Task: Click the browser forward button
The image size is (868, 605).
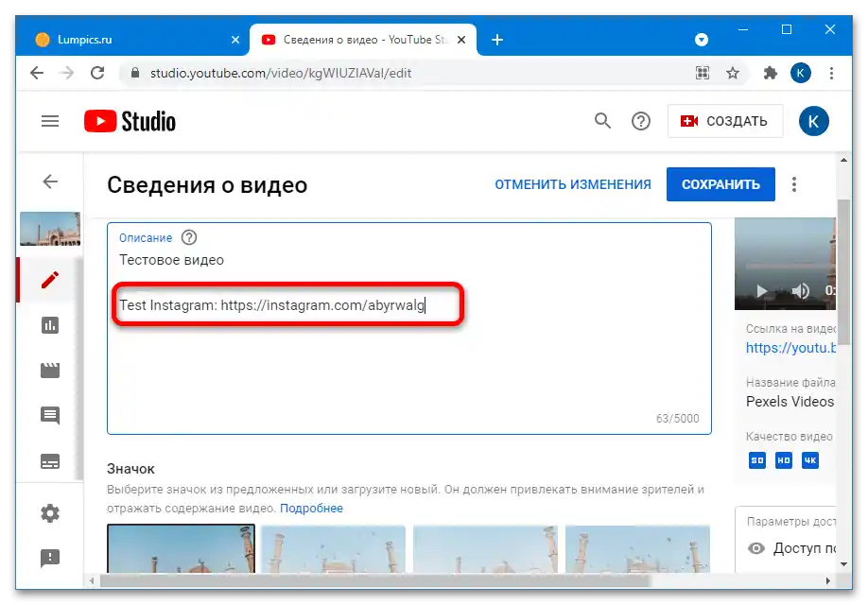Action: (67, 73)
